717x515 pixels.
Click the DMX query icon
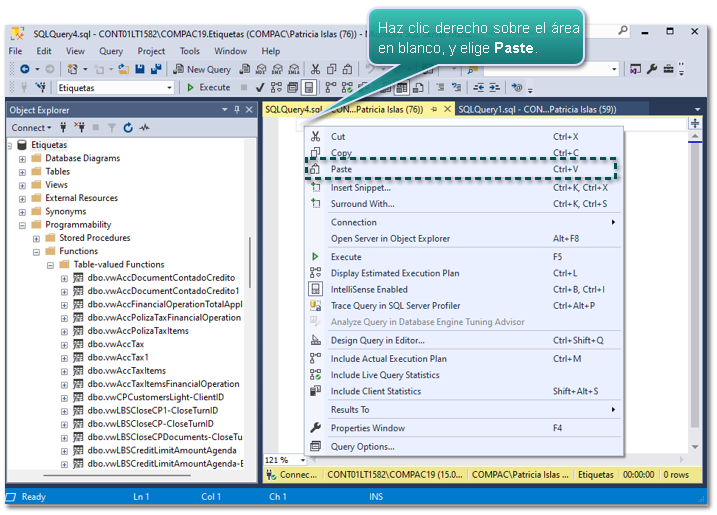pyautogui.click(x=277, y=69)
